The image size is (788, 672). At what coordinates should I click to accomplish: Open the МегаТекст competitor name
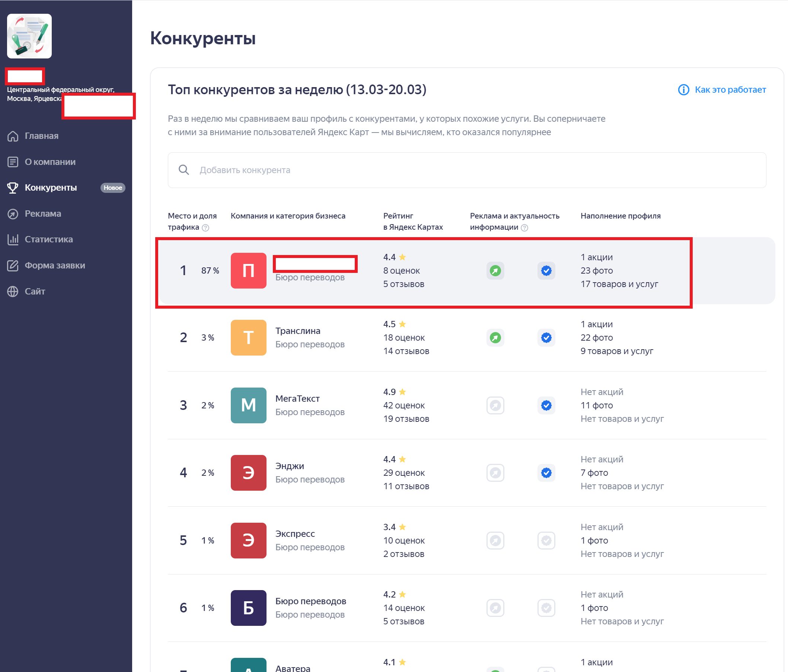(297, 399)
